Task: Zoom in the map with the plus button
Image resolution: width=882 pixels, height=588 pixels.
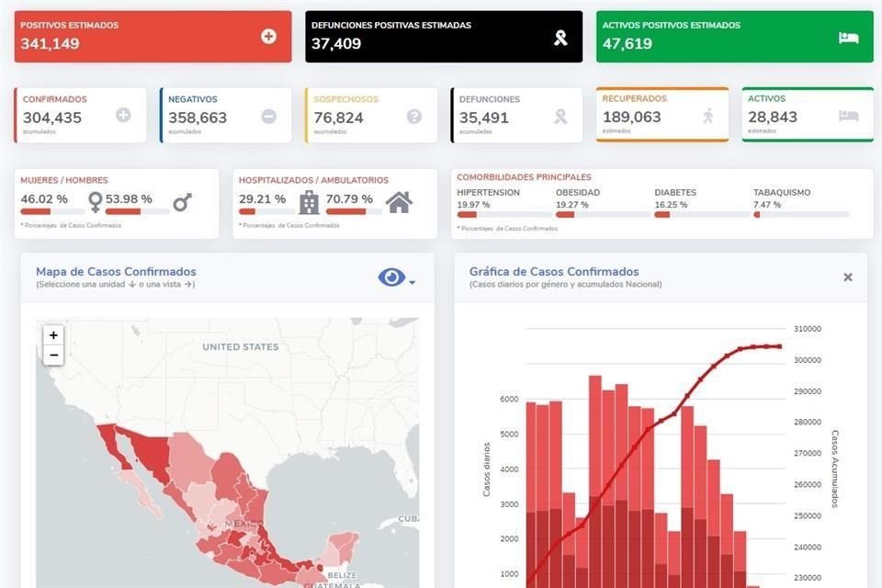Action: (53, 335)
